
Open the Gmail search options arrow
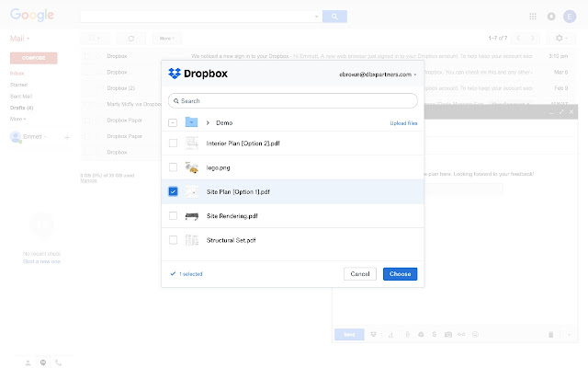(316, 17)
